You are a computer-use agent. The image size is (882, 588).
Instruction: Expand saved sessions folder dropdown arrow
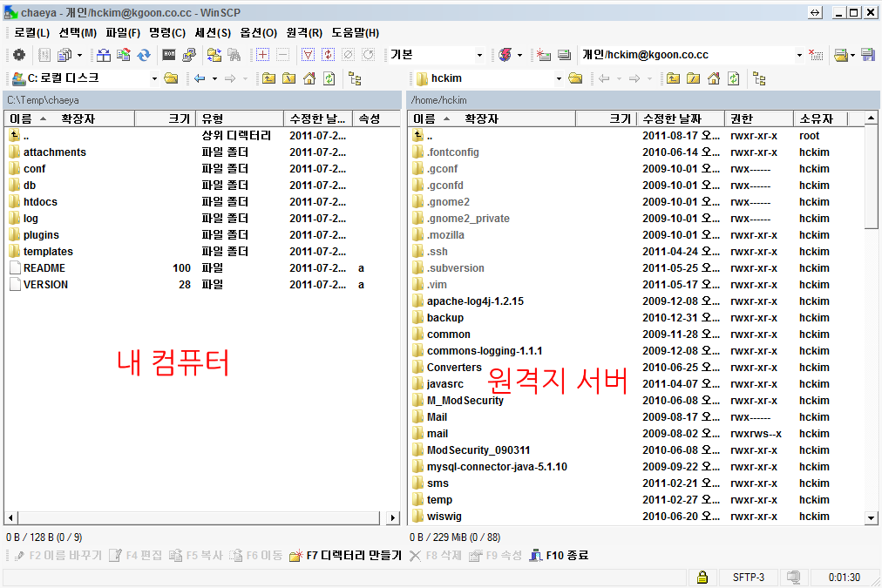tap(852, 55)
